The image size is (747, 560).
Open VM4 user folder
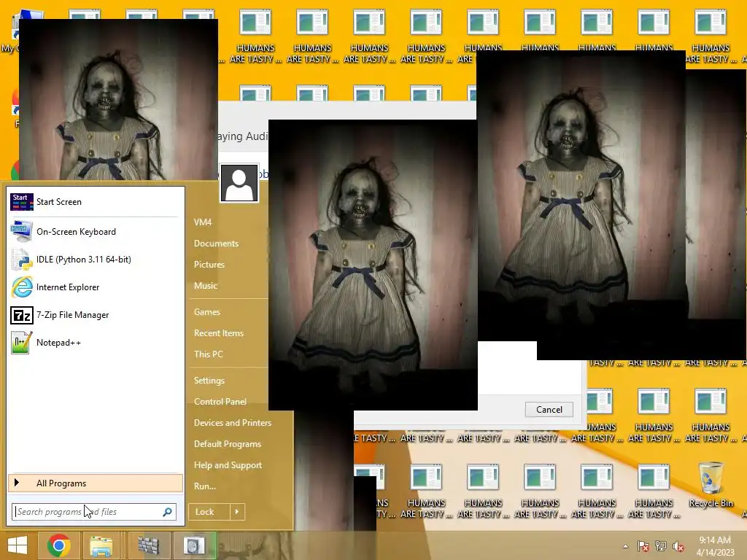[203, 222]
